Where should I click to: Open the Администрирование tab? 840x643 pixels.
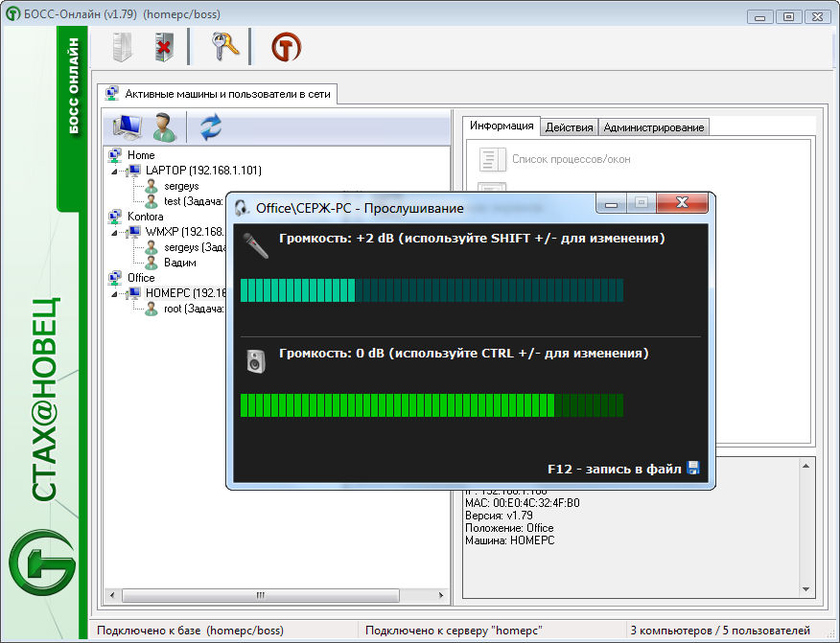click(x=654, y=127)
